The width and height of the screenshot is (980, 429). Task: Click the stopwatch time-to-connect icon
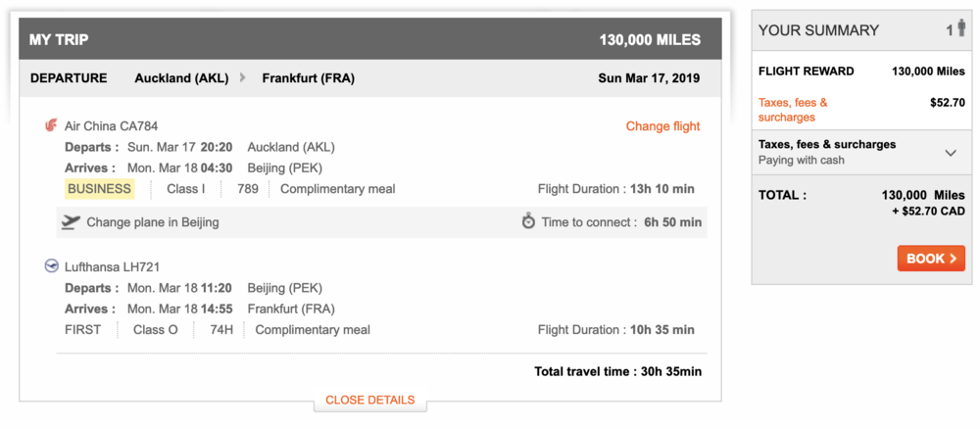pyautogui.click(x=528, y=222)
